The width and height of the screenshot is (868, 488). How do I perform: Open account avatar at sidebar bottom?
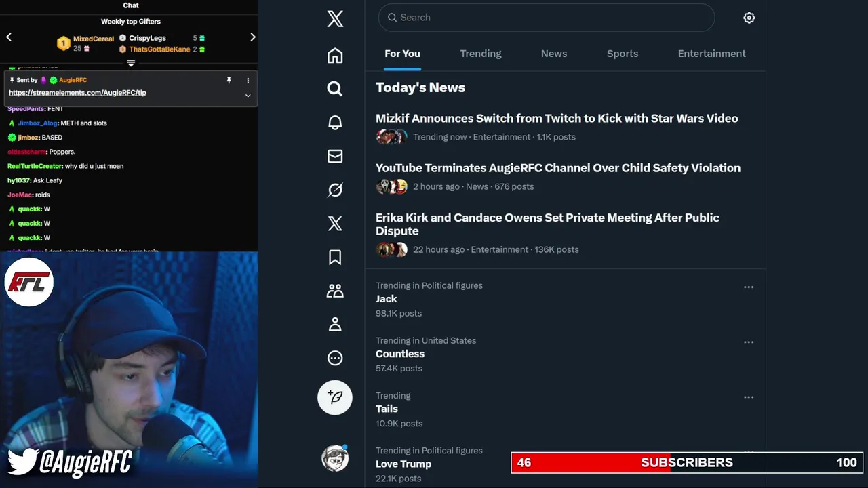click(x=335, y=458)
